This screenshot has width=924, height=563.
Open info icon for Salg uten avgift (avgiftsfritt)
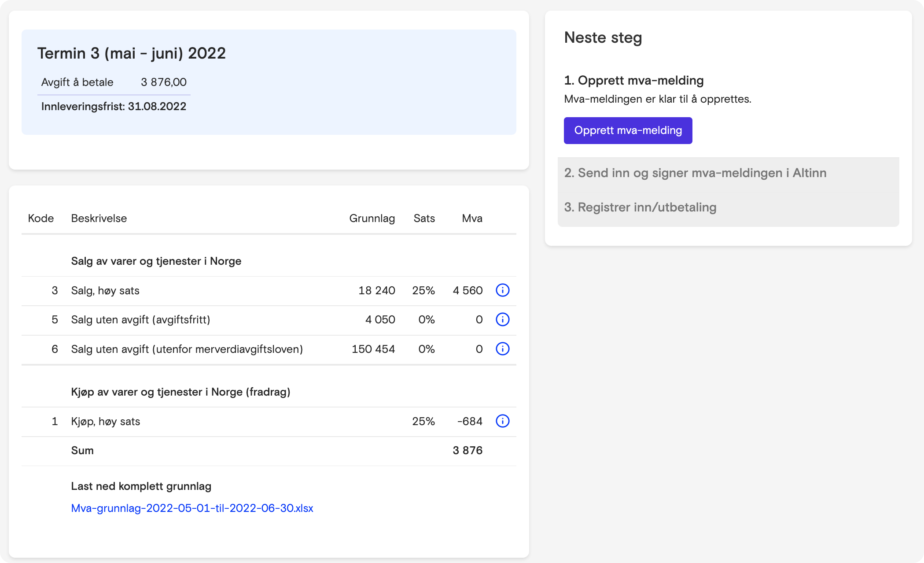click(x=502, y=319)
